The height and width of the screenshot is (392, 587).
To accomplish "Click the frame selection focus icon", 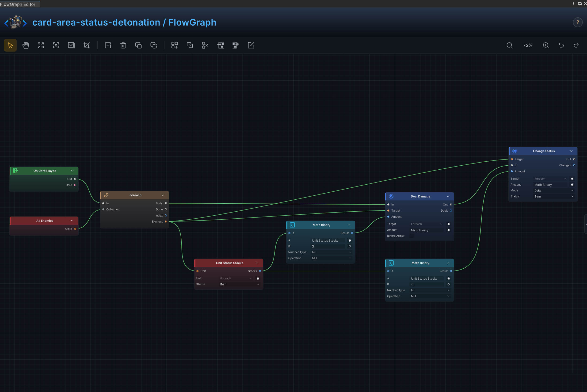I will pyautogui.click(x=56, y=45).
